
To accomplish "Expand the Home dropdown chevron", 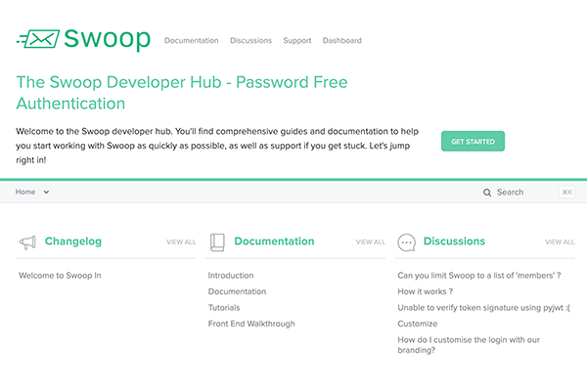I will pyautogui.click(x=46, y=192).
